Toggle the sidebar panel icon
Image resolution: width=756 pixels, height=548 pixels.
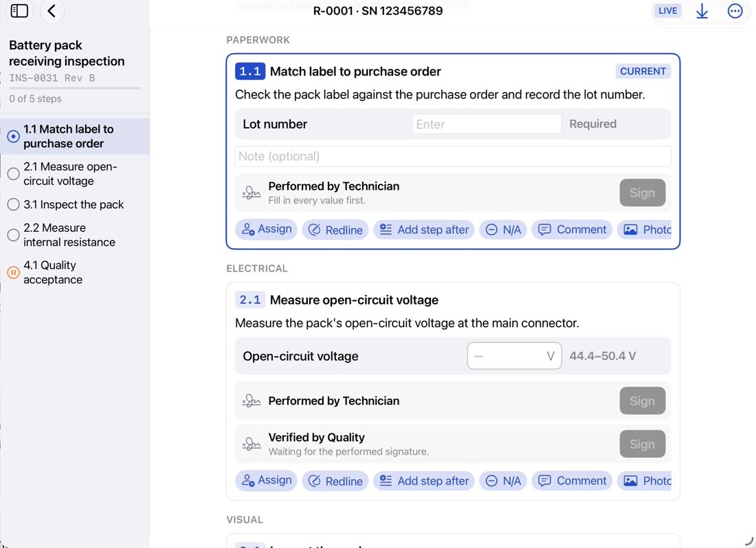19,10
